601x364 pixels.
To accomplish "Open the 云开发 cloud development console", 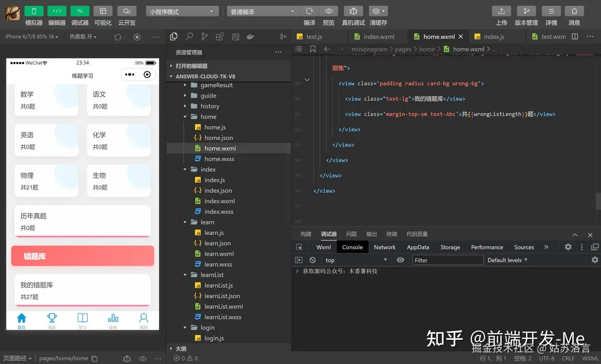I will (127, 11).
